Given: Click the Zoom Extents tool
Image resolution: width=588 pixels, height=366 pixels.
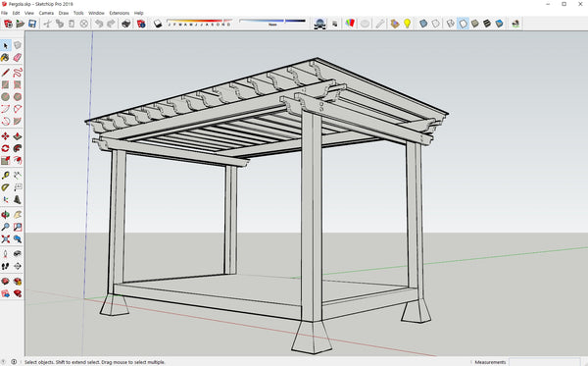Looking at the screenshot, I should [5, 239].
